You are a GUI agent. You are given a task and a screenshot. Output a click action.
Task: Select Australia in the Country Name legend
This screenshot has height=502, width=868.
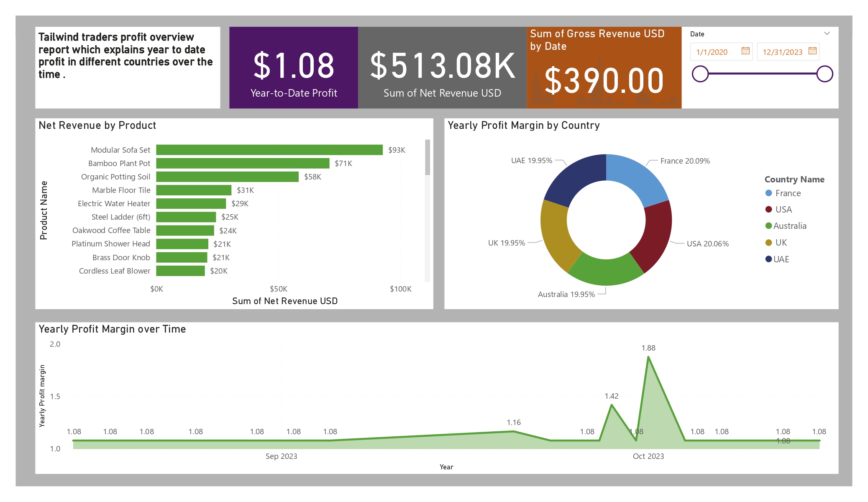(786, 226)
